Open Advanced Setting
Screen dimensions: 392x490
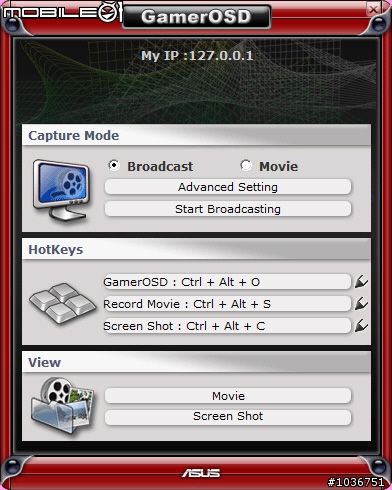(228, 187)
